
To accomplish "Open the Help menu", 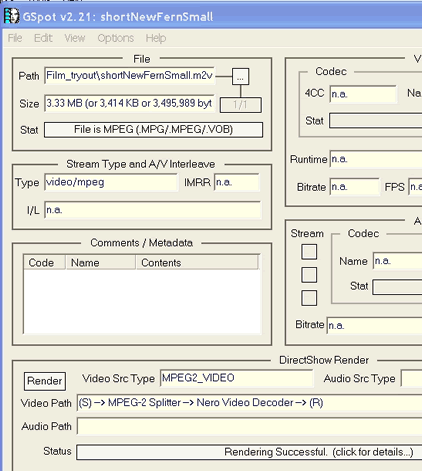I will coord(156,38).
